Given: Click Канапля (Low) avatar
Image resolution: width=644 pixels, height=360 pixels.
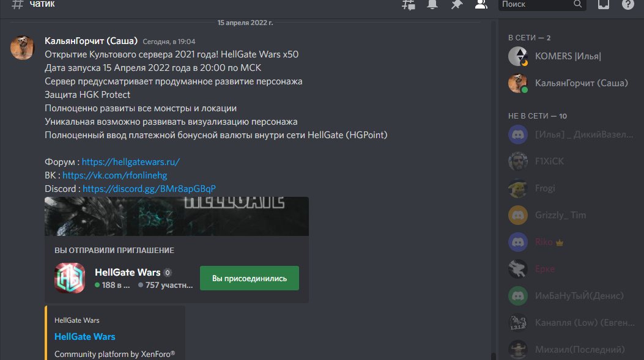Looking at the screenshot, I should click(517, 323).
